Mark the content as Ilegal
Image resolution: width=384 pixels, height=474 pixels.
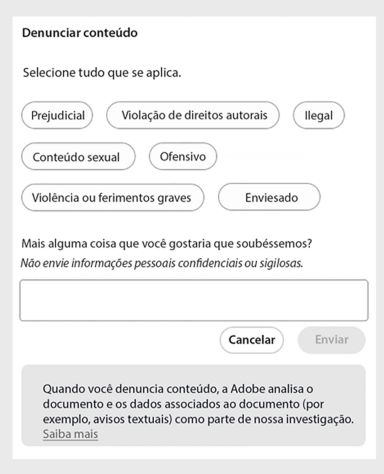pos(319,115)
